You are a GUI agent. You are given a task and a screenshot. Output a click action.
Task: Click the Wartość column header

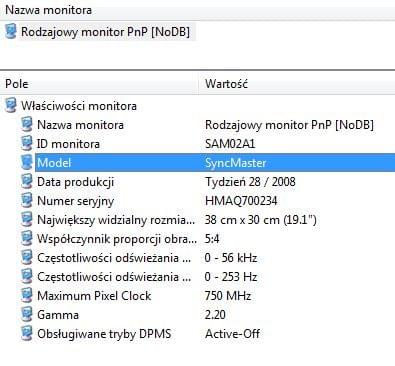pyautogui.click(x=297, y=84)
